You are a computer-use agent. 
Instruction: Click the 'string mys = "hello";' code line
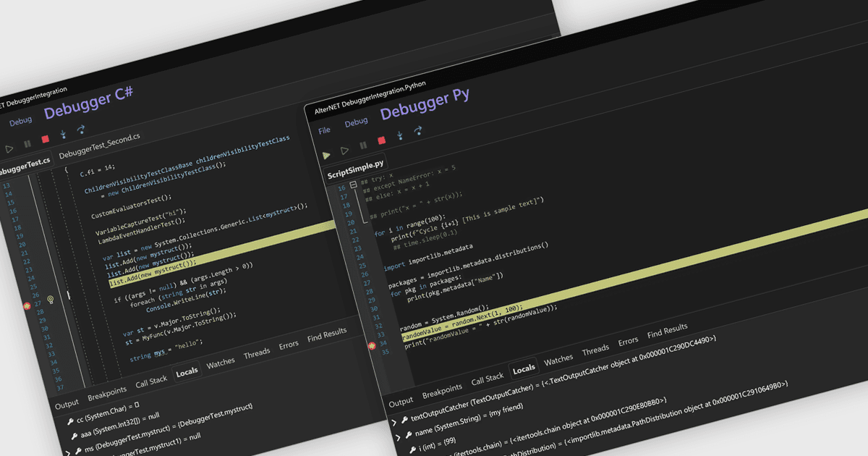(166, 350)
